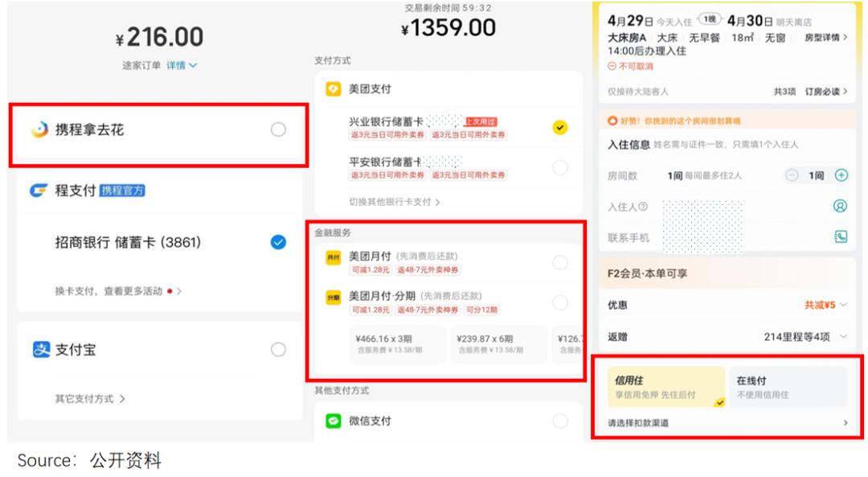
Task: Select the 支付宝 payment radio button
Action: click(279, 350)
